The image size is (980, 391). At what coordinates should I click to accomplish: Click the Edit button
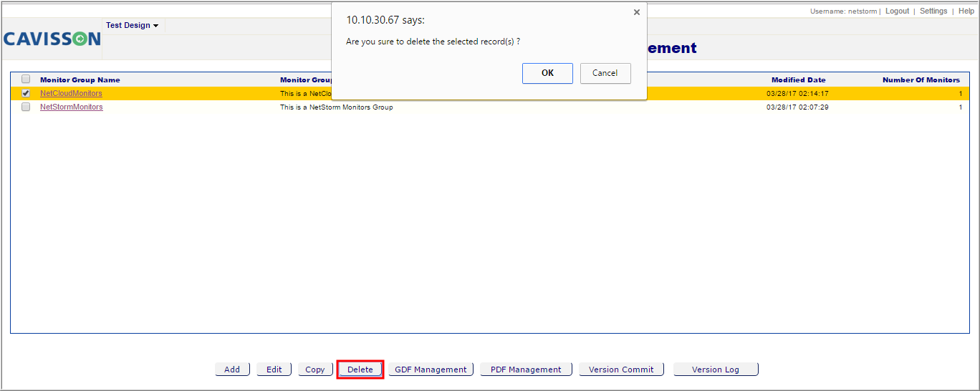[x=274, y=370]
